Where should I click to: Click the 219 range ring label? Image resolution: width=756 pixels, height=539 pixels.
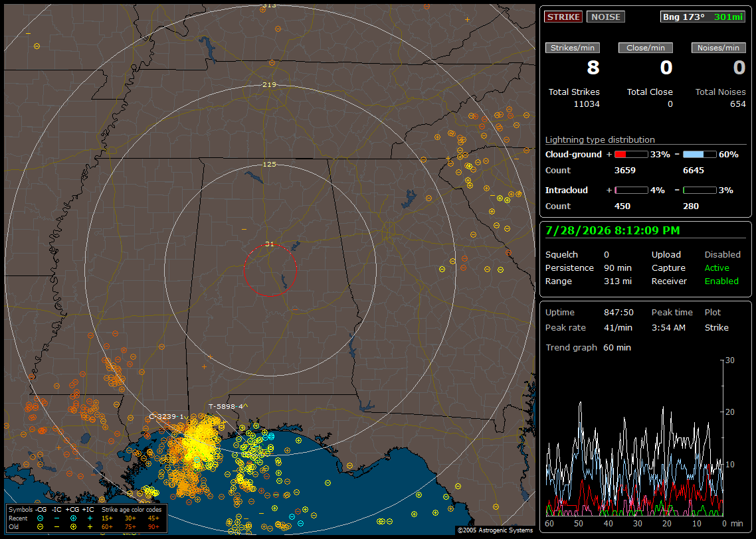click(269, 85)
